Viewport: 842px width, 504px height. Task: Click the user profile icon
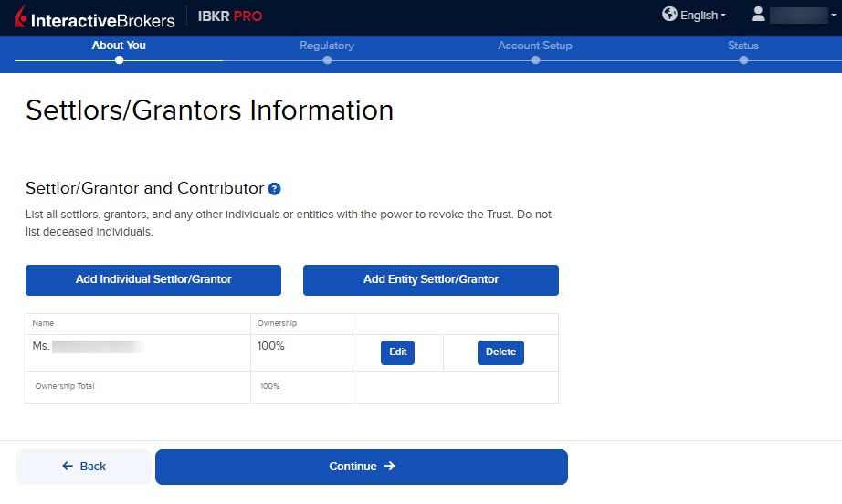tap(758, 14)
